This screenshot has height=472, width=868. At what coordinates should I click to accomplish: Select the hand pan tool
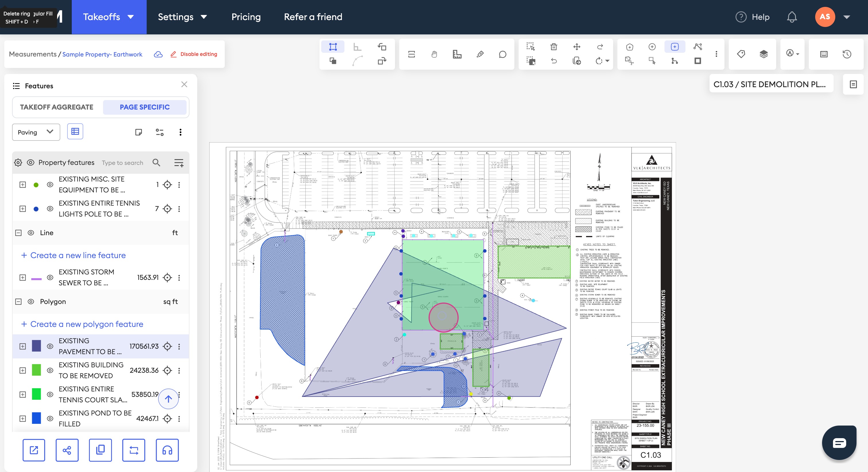[x=434, y=54]
